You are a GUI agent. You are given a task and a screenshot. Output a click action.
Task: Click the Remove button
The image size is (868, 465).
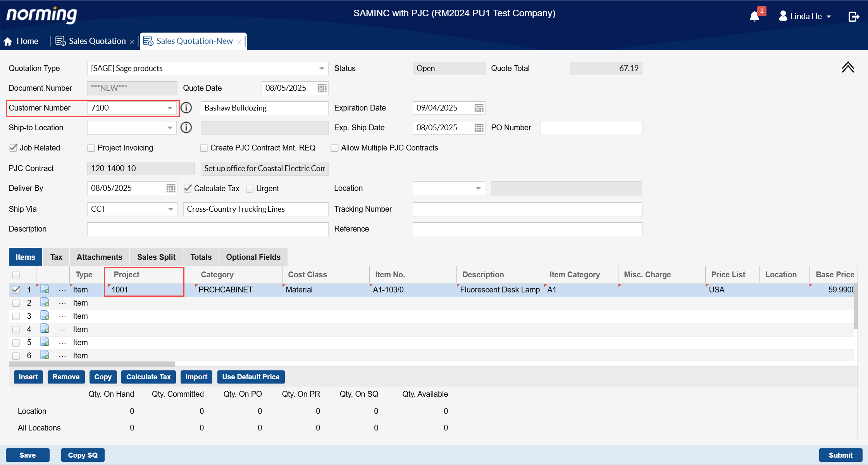click(66, 377)
